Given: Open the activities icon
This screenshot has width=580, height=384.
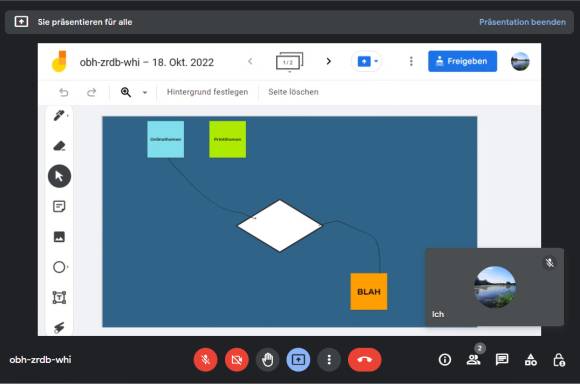Looking at the screenshot, I should point(531,360).
